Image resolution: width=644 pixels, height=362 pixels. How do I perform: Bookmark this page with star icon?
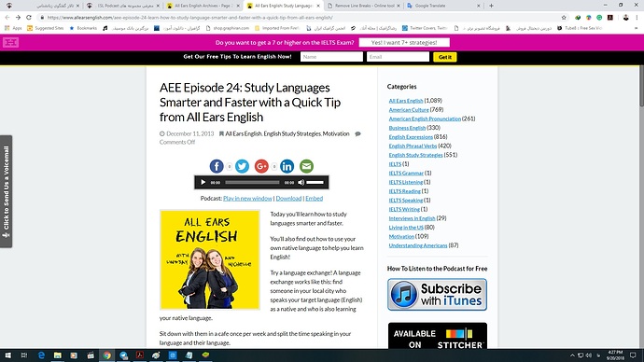(x=564, y=17)
